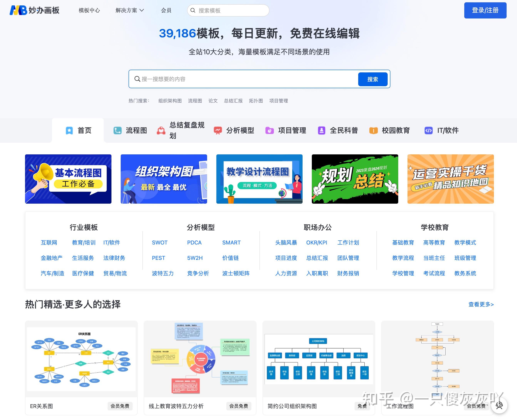Click 查看更多> link
The width and height of the screenshot is (517, 420).
pyautogui.click(x=481, y=304)
